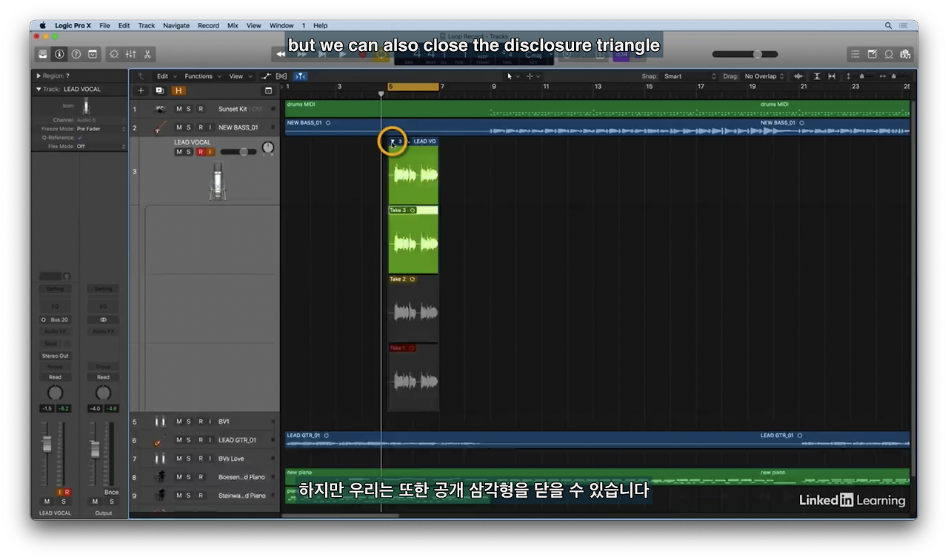Open the Media Browsers icon

[905, 54]
